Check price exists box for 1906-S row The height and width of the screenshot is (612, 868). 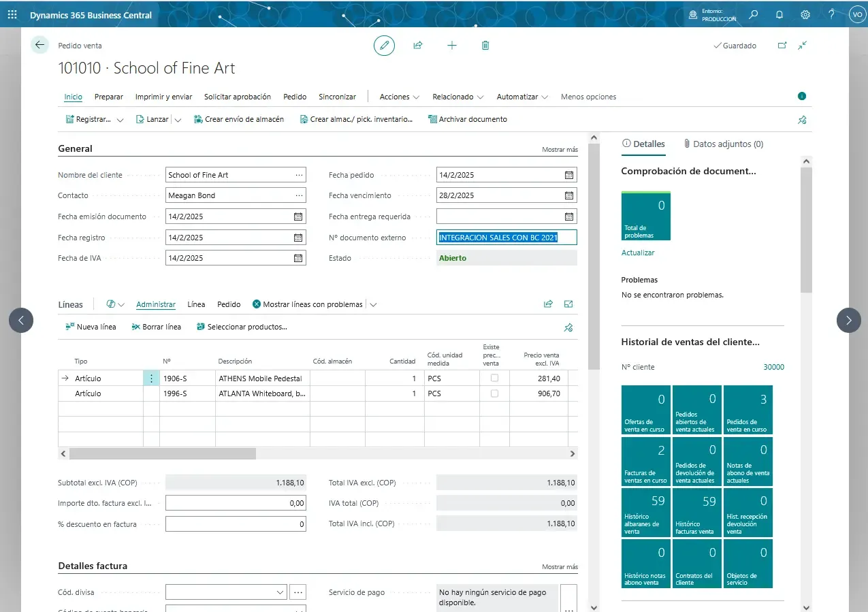494,378
